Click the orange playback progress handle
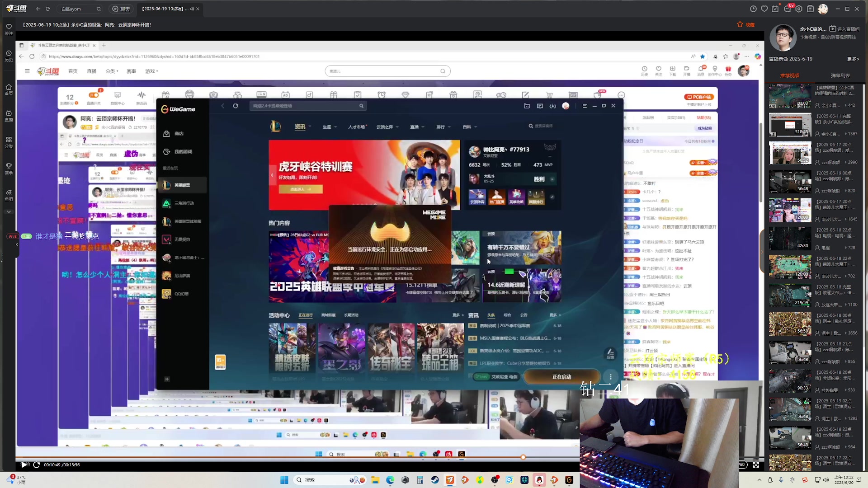This screenshot has width=868, height=488. pos(523,457)
